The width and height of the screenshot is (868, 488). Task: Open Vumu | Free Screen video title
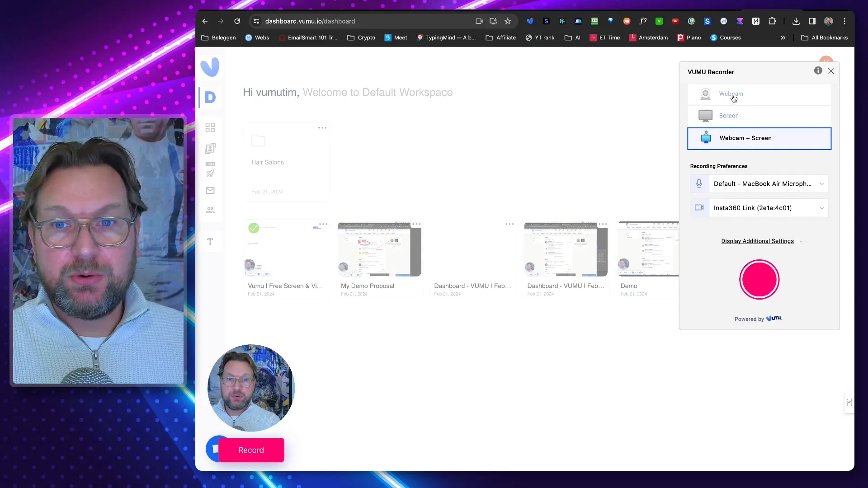click(285, 286)
